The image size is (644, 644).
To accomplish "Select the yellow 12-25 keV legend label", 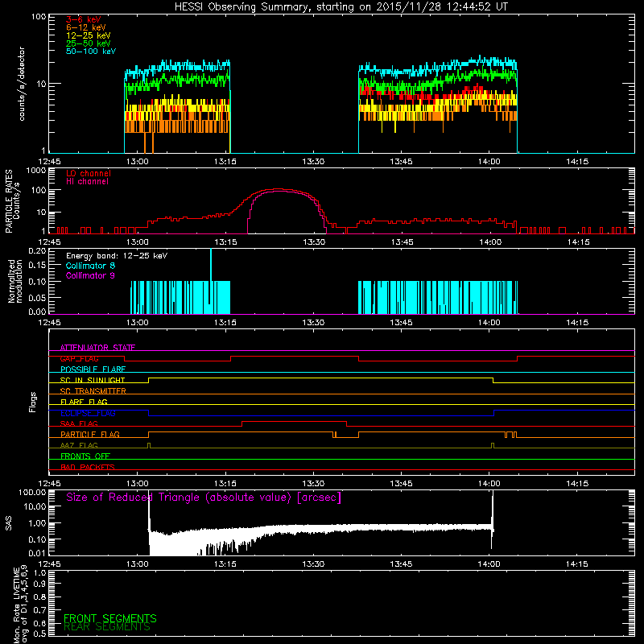I will click(89, 35).
